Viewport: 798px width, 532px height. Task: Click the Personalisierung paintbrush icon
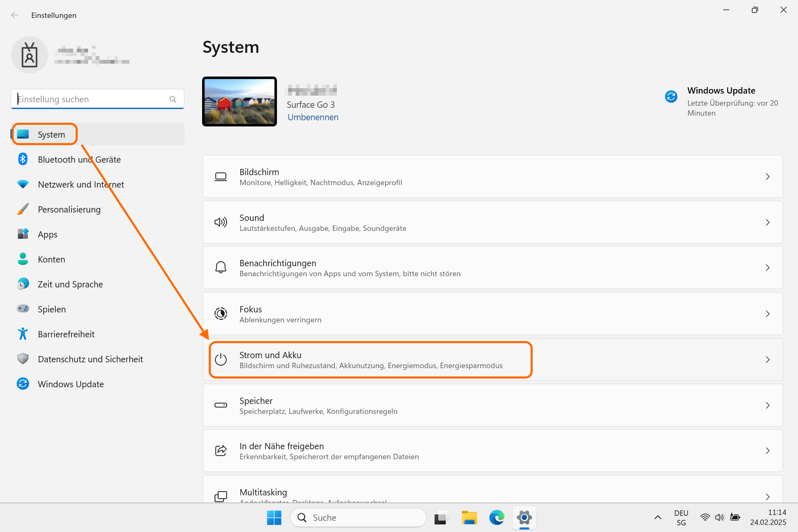pos(23,209)
